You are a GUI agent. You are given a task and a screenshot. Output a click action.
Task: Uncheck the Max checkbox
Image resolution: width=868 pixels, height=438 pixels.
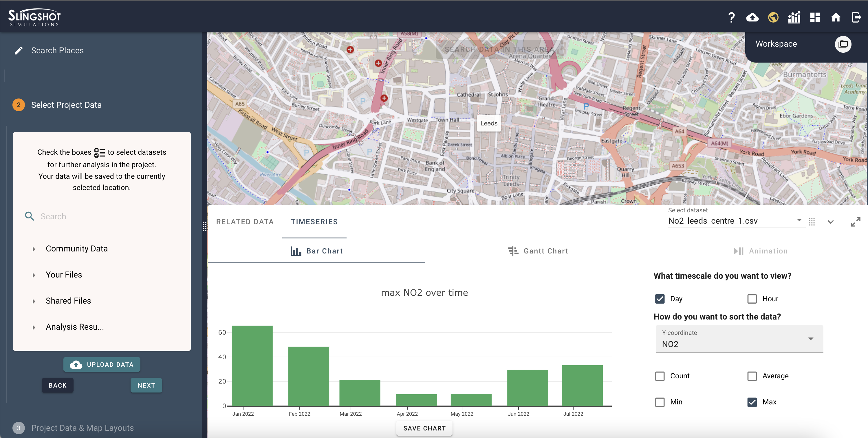click(x=752, y=402)
